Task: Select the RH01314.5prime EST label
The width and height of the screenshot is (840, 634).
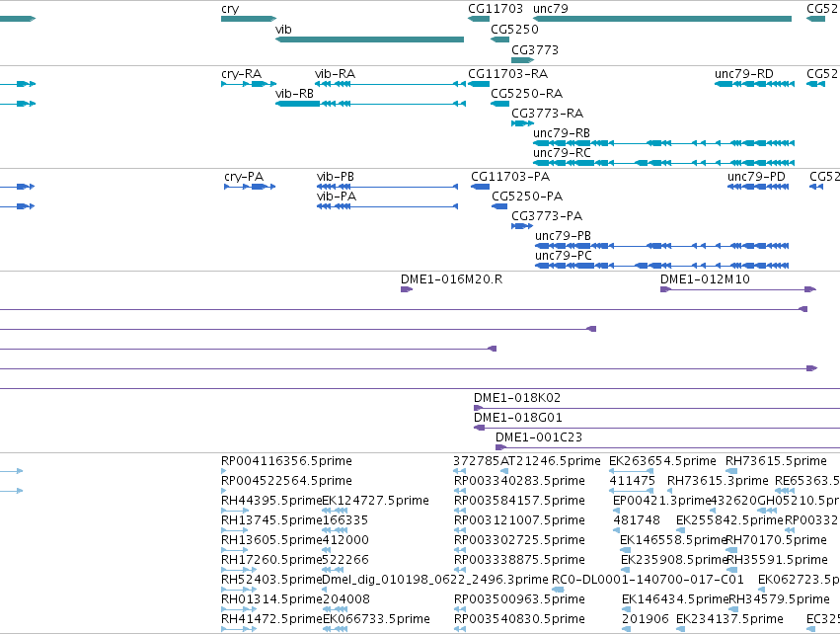Action: click(271, 599)
